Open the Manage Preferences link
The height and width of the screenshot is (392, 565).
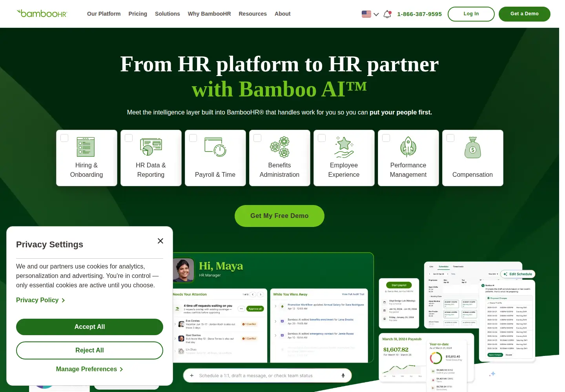[x=89, y=369]
